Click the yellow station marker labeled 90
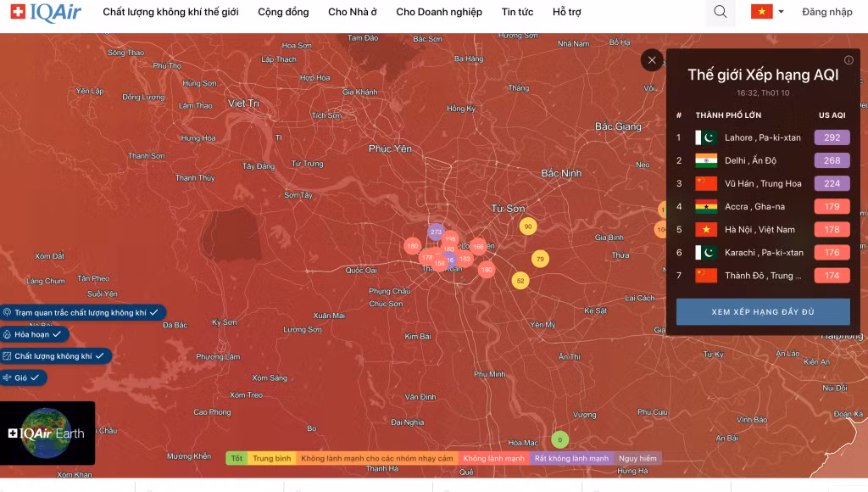This screenshot has width=868, height=492. [528, 226]
